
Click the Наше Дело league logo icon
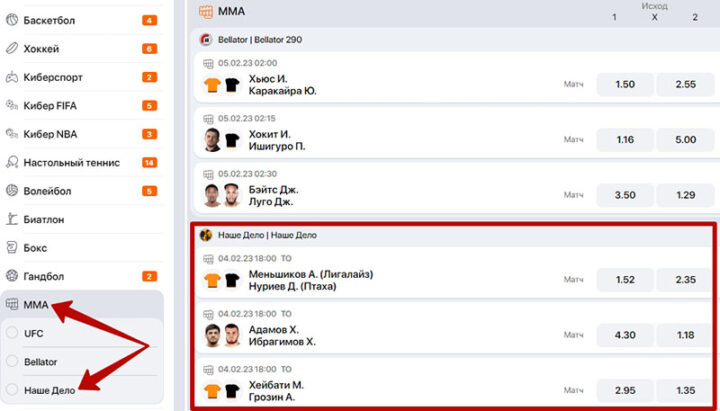click(206, 235)
